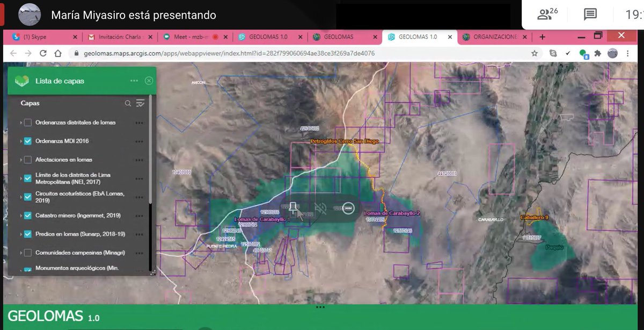Disable Ordenanza MDI 2016 layer
Screen dimensions: 644x330
click(x=28, y=141)
